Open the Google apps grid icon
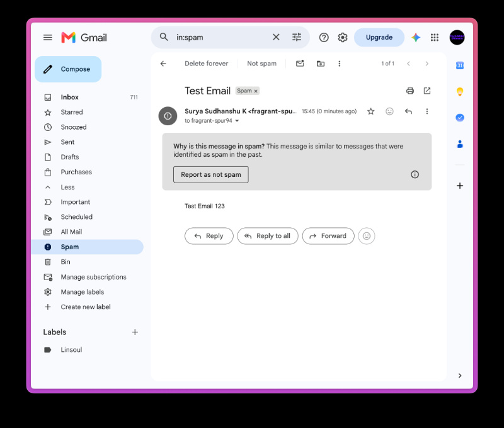The image size is (504, 428). pyautogui.click(x=435, y=37)
